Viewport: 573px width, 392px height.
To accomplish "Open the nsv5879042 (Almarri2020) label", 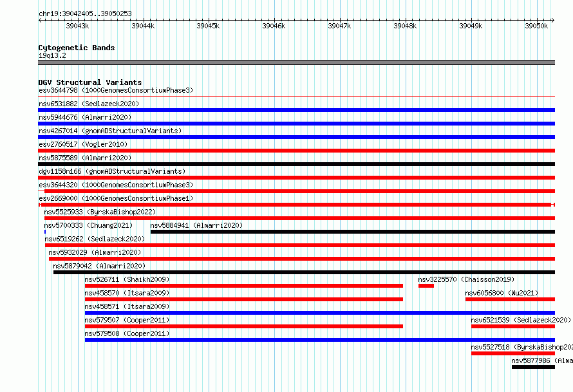I will tap(99, 266).
